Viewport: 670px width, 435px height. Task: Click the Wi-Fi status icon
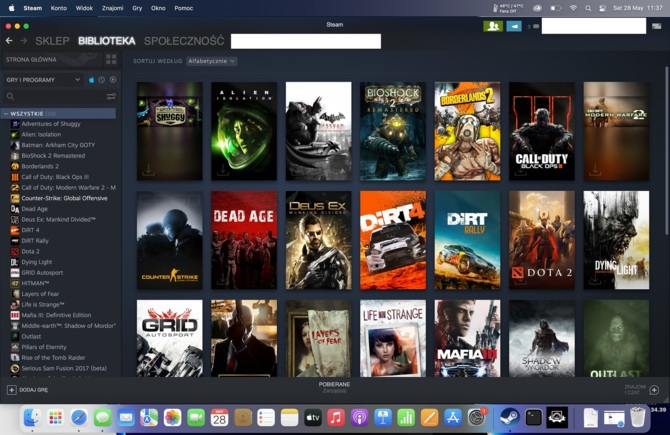(573, 8)
